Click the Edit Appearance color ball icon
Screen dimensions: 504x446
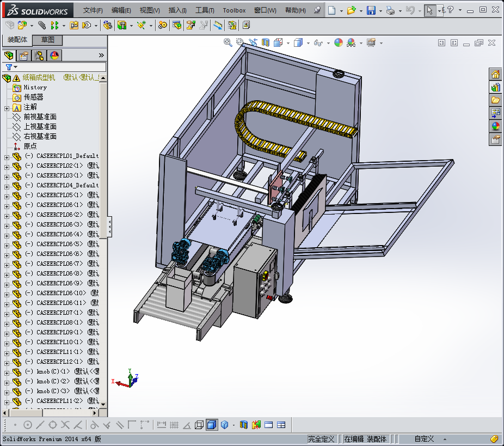point(339,42)
